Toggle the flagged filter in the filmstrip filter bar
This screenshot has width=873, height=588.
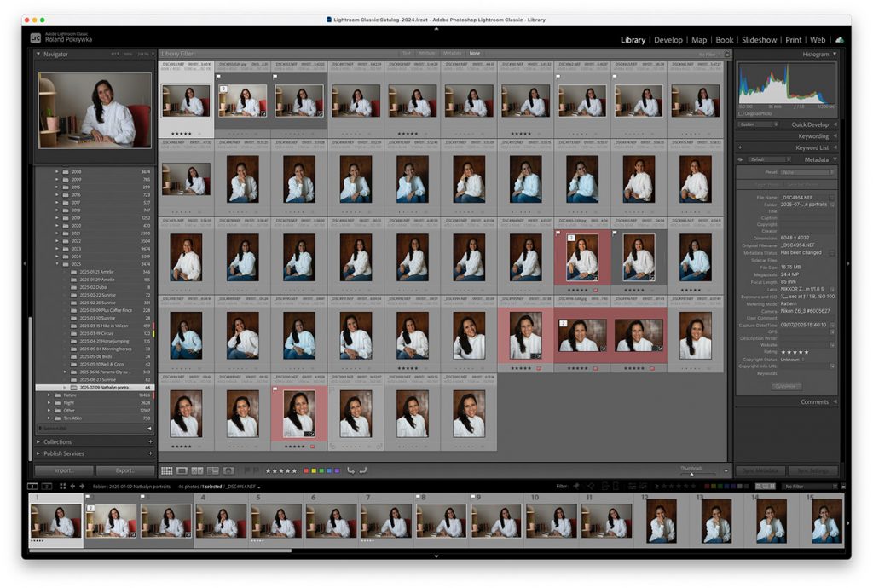[x=577, y=486]
